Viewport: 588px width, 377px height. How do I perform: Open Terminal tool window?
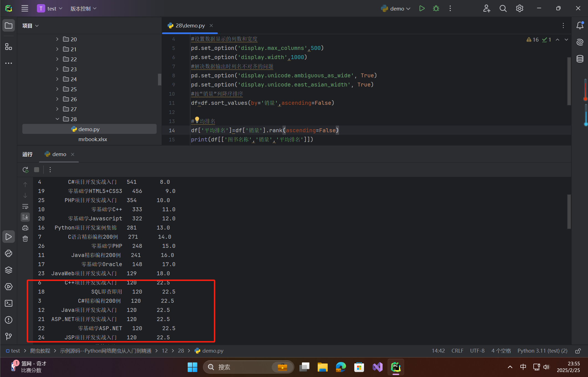pyautogui.click(x=9, y=303)
